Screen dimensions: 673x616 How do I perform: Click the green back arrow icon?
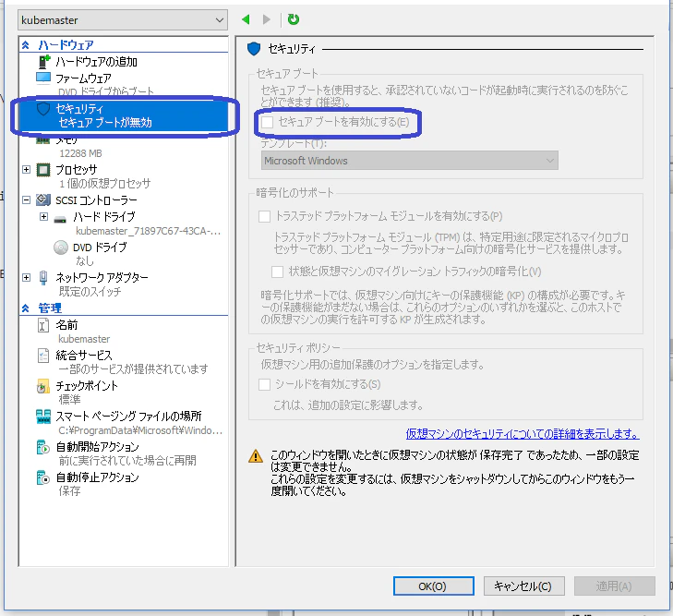pyautogui.click(x=246, y=19)
